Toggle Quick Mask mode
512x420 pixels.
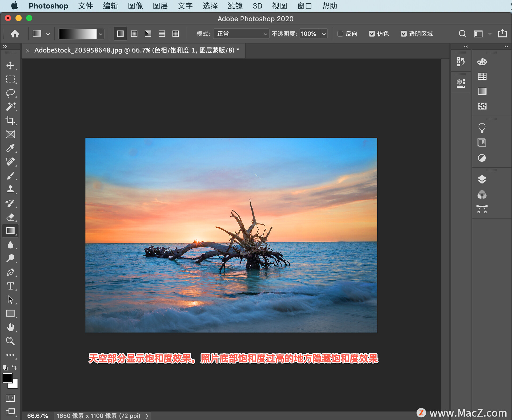(10, 398)
